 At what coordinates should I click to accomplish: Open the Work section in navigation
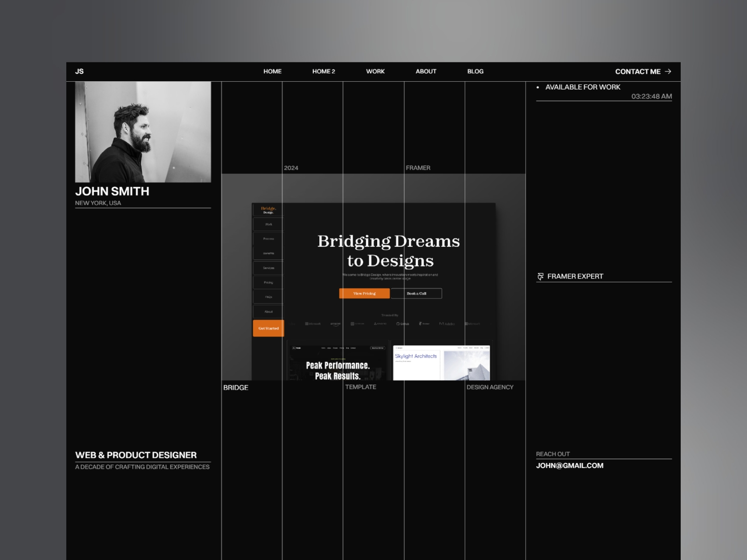pos(375,71)
